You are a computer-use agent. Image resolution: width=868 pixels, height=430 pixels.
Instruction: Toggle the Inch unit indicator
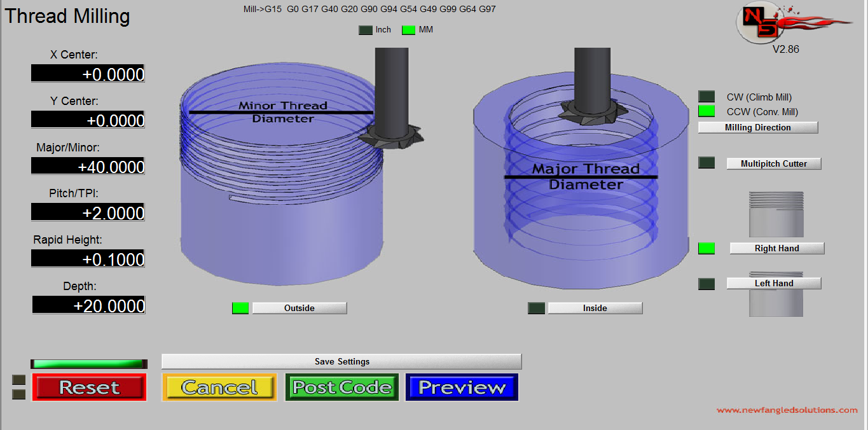point(366,30)
